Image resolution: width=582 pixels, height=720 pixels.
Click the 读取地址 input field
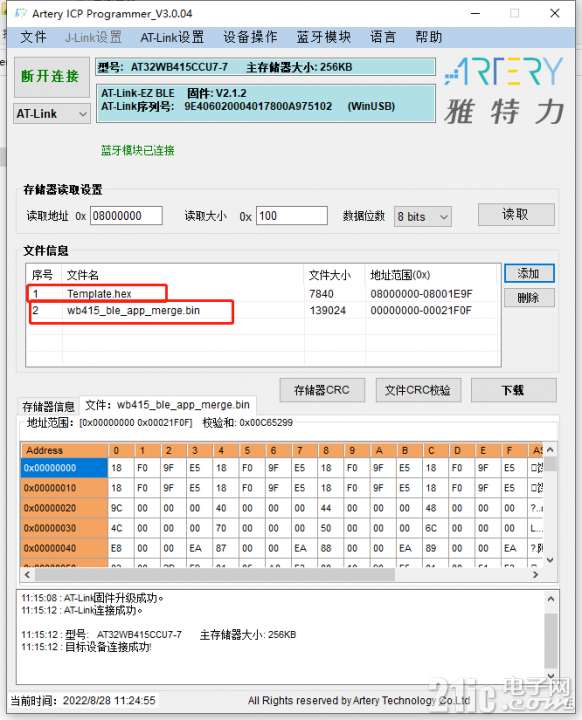126,216
